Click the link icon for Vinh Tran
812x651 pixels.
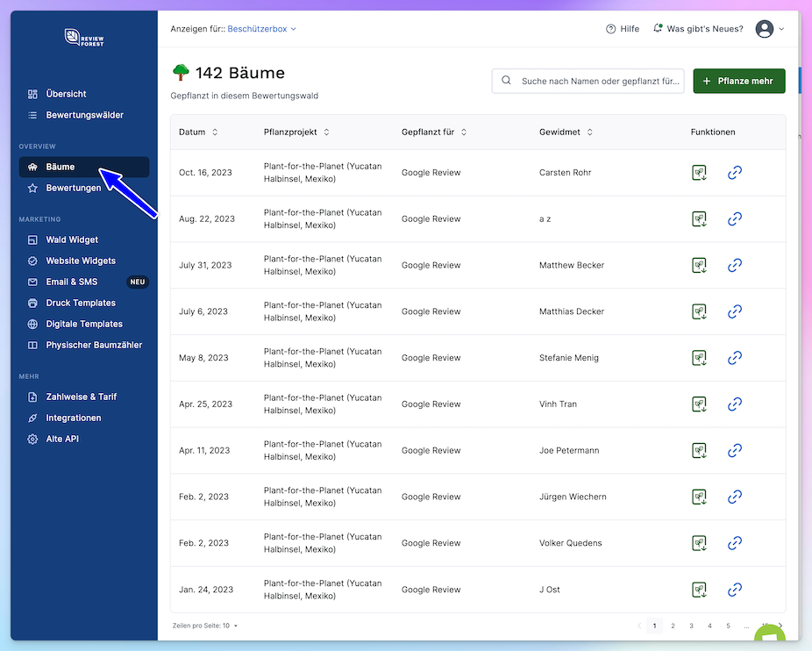[x=735, y=404]
